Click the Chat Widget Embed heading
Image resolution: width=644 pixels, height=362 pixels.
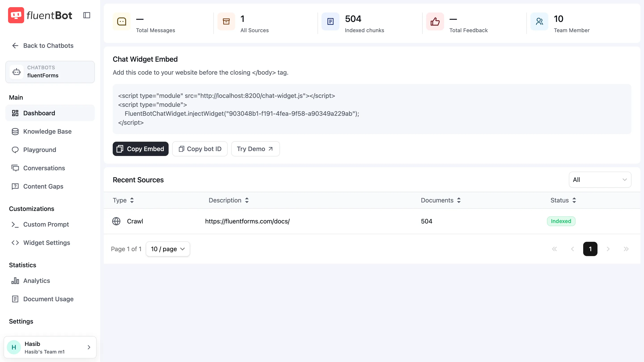tap(145, 59)
